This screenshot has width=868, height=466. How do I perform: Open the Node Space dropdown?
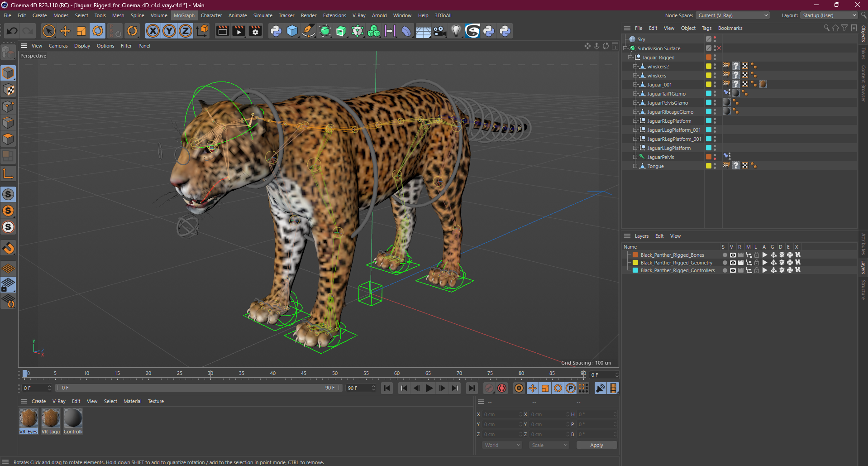(x=733, y=15)
